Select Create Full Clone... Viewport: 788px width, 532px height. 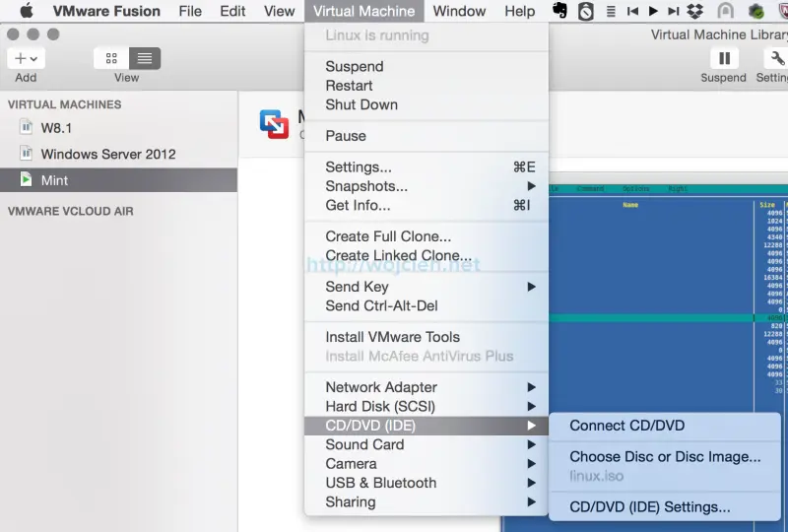point(427,236)
